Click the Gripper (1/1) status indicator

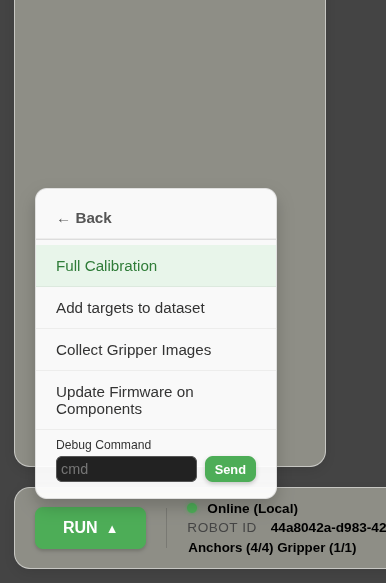(x=317, y=548)
